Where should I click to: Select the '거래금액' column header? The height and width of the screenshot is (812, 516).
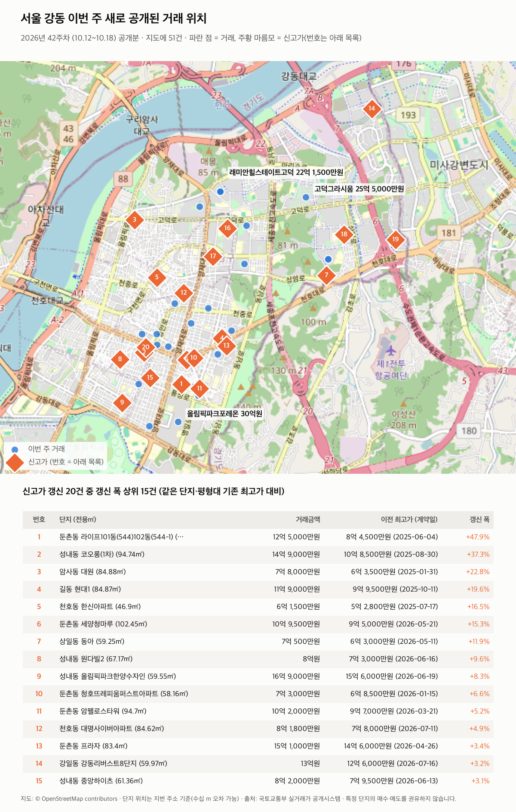coord(308,519)
